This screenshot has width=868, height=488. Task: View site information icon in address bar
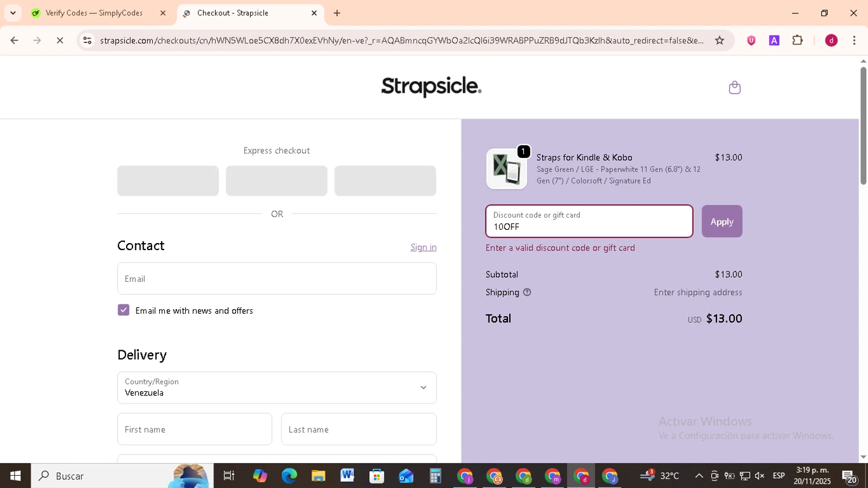tap(87, 41)
